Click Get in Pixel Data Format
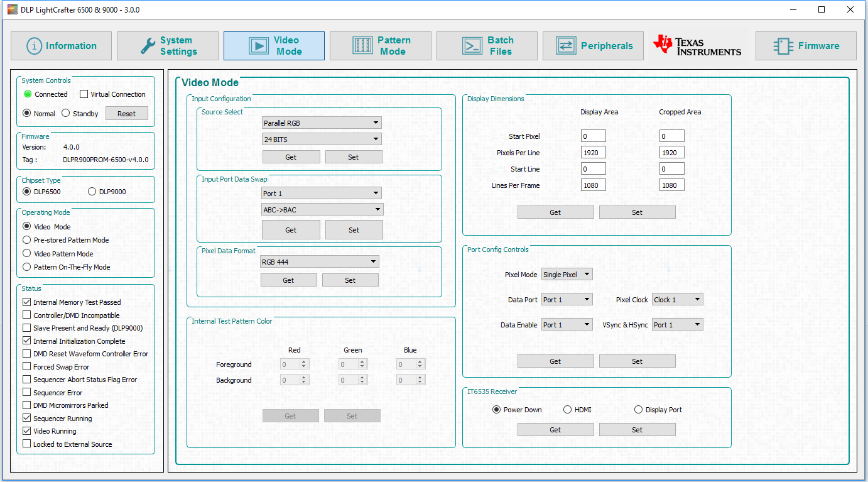Image resolution: width=868 pixels, height=482 pixels. click(288, 280)
